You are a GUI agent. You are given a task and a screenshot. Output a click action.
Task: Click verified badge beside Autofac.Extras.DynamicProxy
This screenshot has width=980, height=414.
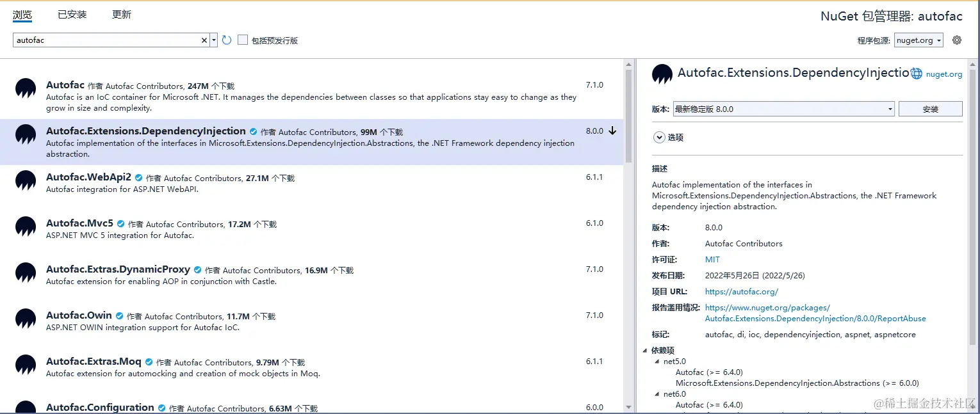point(198,270)
